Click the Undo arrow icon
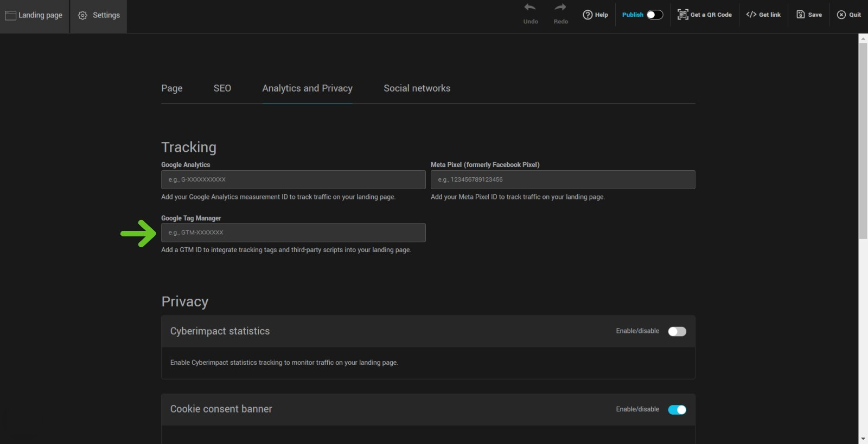868x444 pixels. (x=531, y=8)
